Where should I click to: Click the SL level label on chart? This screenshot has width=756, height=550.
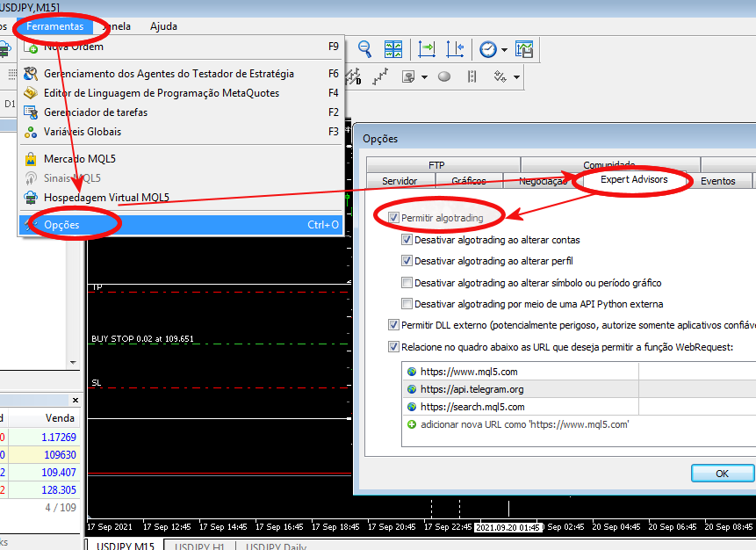(97, 382)
